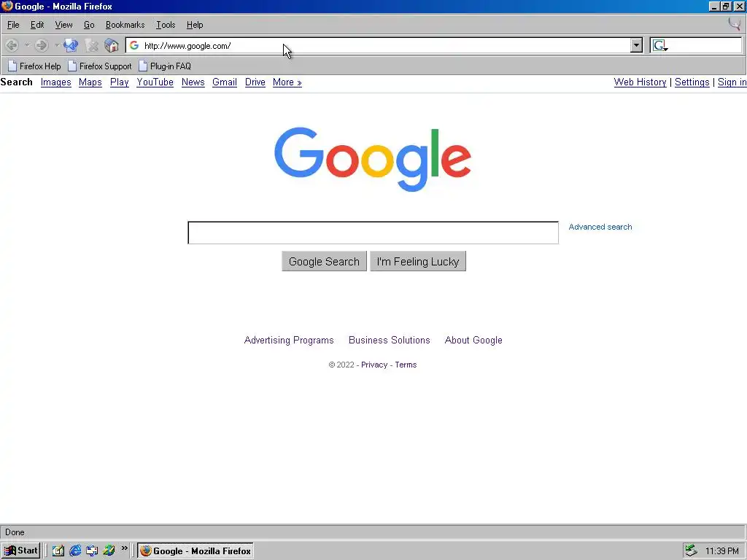Image resolution: width=747 pixels, height=560 pixels.
Task: Open the Web History link
Action: pyautogui.click(x=640, y=82)
